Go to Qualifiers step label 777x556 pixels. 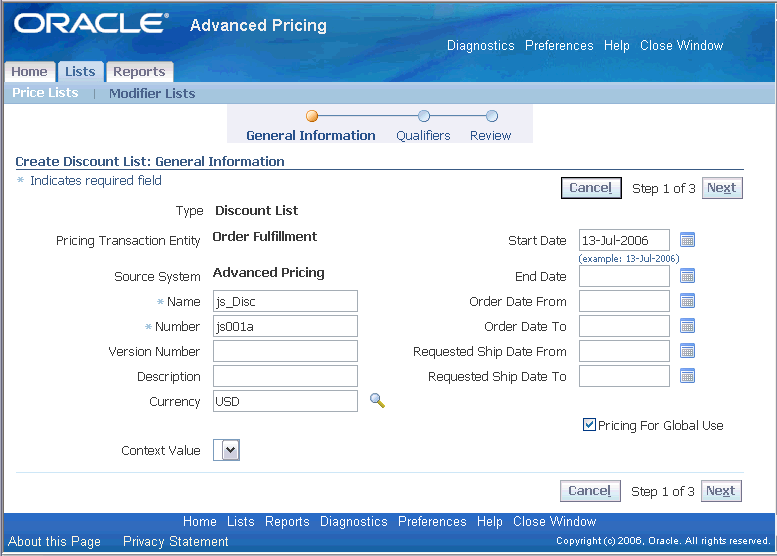pyautogui.click(x=423, y=136)
